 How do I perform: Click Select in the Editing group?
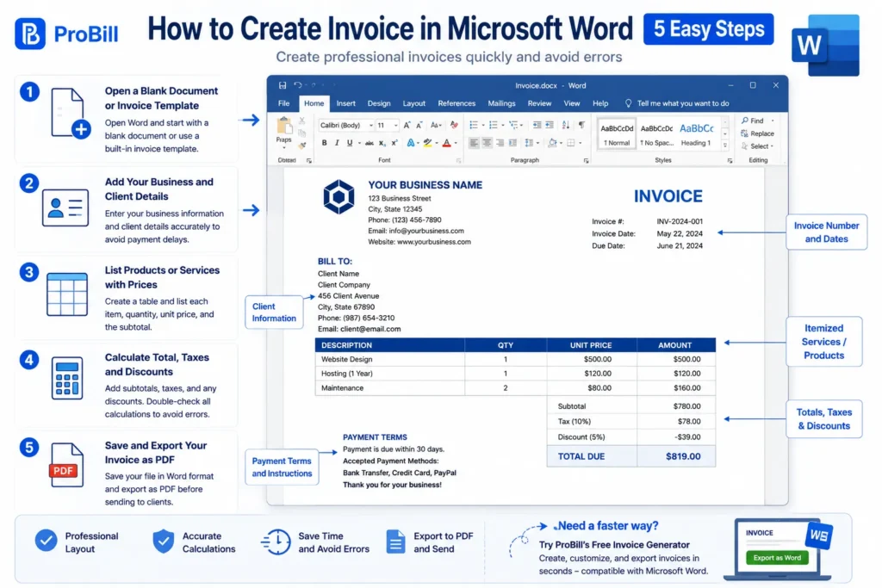tap(757, 146)
